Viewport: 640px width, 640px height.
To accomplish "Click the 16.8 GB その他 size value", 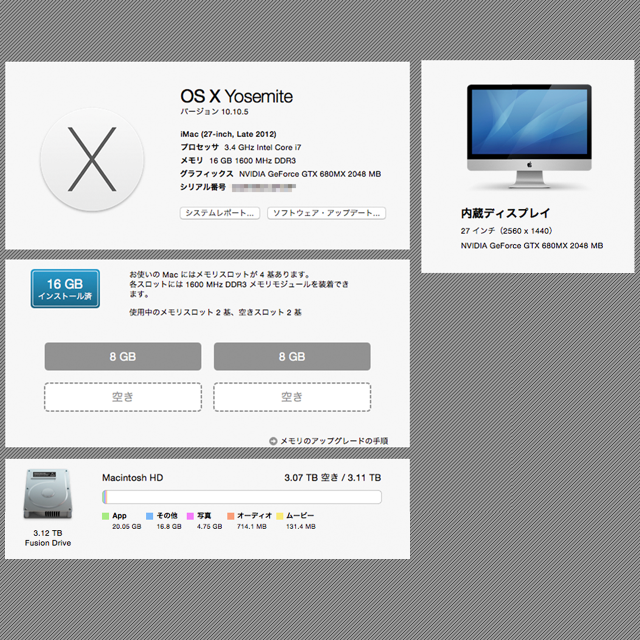I will pyautogui.click(x=169, y=527).
